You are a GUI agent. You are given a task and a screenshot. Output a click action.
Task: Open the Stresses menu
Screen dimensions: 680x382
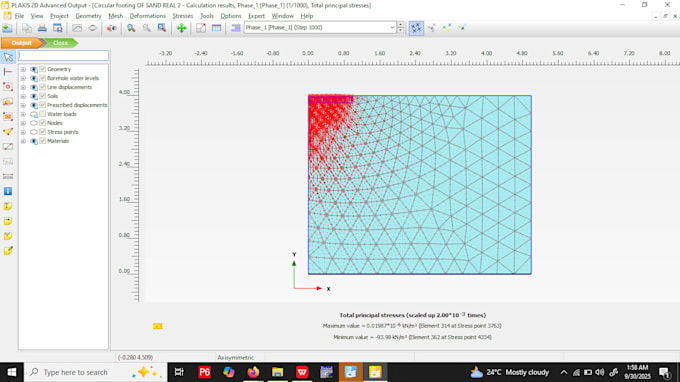click(183, 16)
